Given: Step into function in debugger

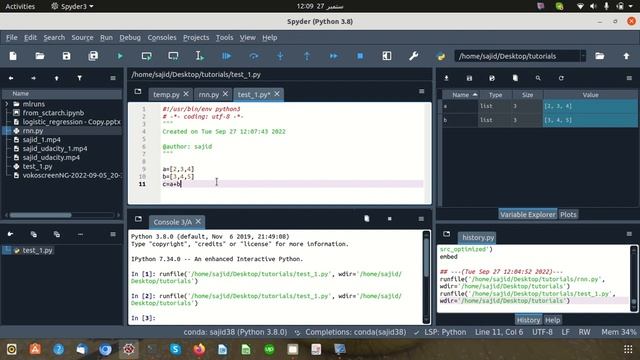Looking at the screenshot, I should [x=280, y=56].
